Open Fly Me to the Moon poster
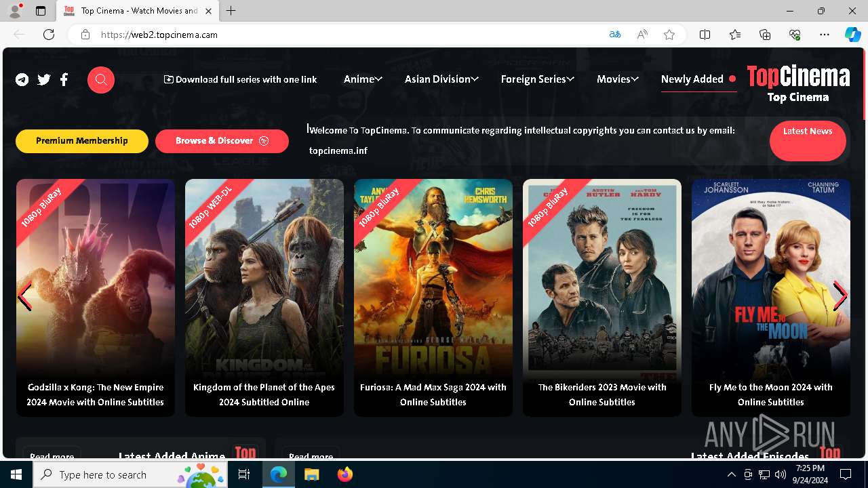Screen dimensions: 868x488 coord(771,298)
